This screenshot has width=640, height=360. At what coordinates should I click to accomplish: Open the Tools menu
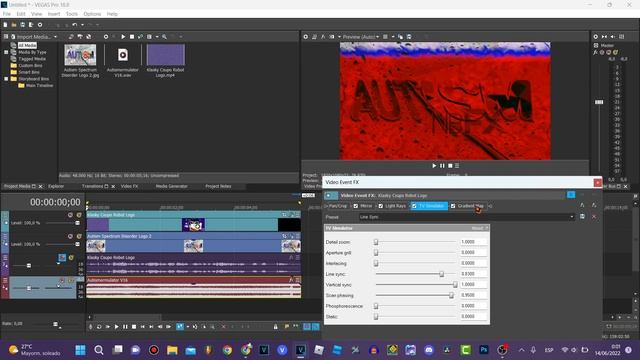point(72,14)
